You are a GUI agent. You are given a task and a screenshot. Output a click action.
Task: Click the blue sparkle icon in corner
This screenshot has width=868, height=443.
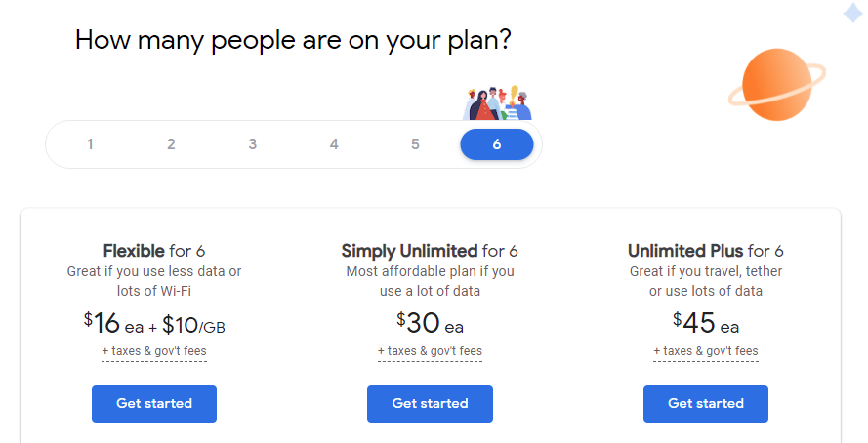coord(853,13)
